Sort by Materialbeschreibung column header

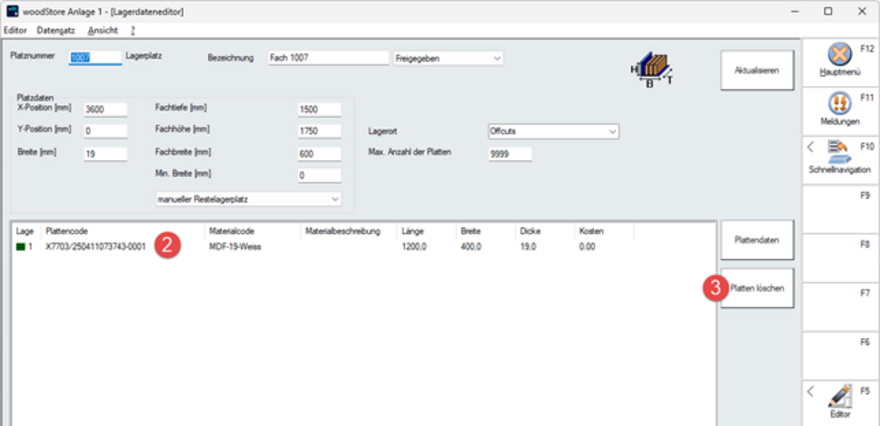click(x=350, y=231)
